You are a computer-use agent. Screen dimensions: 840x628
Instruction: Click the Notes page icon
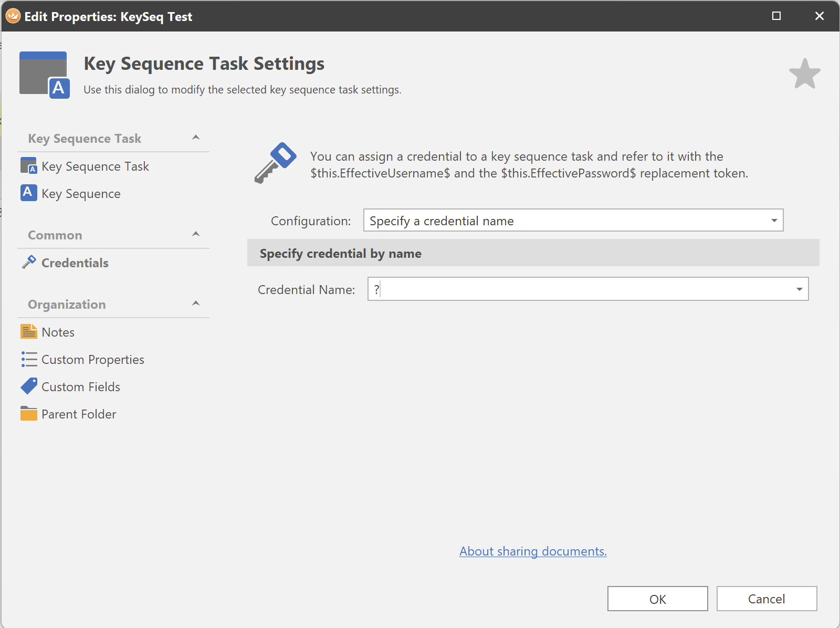tap(28, 332)
